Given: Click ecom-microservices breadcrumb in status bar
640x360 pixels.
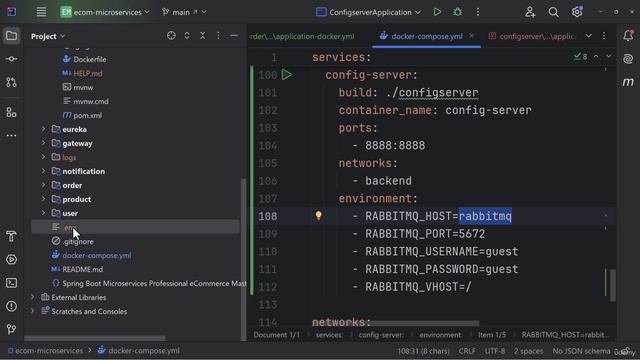Looking at the screenshot, I should 45,351.
